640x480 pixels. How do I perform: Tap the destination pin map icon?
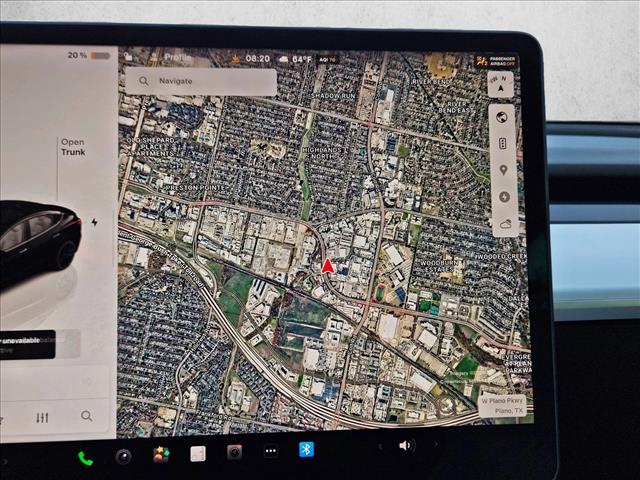point(503,170)
